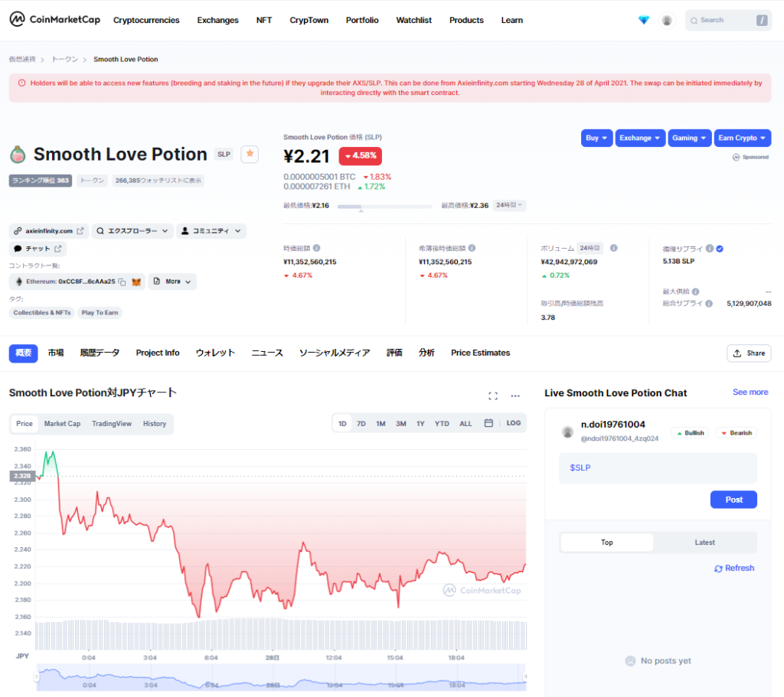
Task: Open the Cryptocurrencies menu
Action: click(146, 20)
